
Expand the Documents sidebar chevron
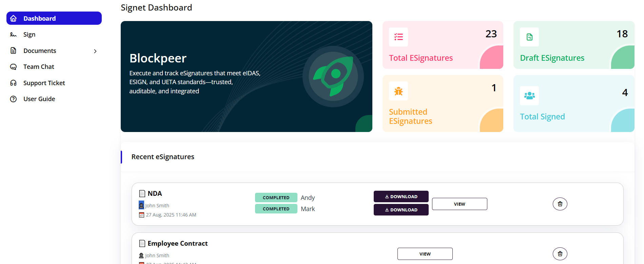pyautogui.click(x=95, y=51)
